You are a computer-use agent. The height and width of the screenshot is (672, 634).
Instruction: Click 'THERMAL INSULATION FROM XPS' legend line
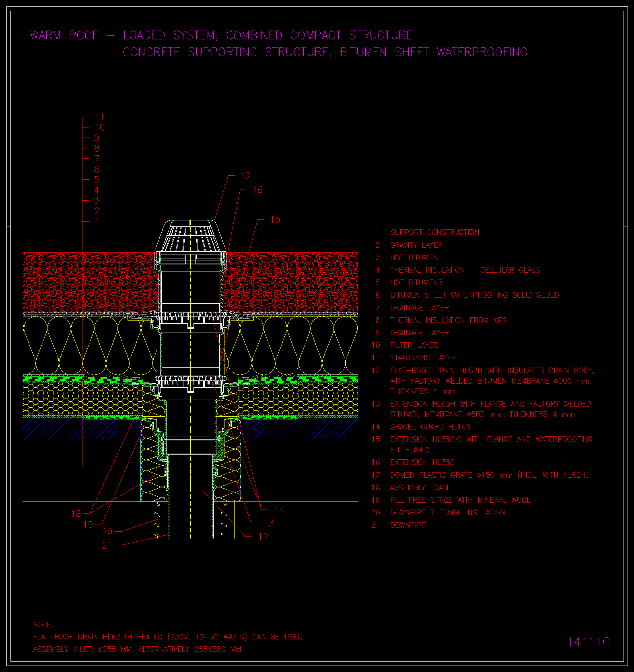click(x=449, y=321)
